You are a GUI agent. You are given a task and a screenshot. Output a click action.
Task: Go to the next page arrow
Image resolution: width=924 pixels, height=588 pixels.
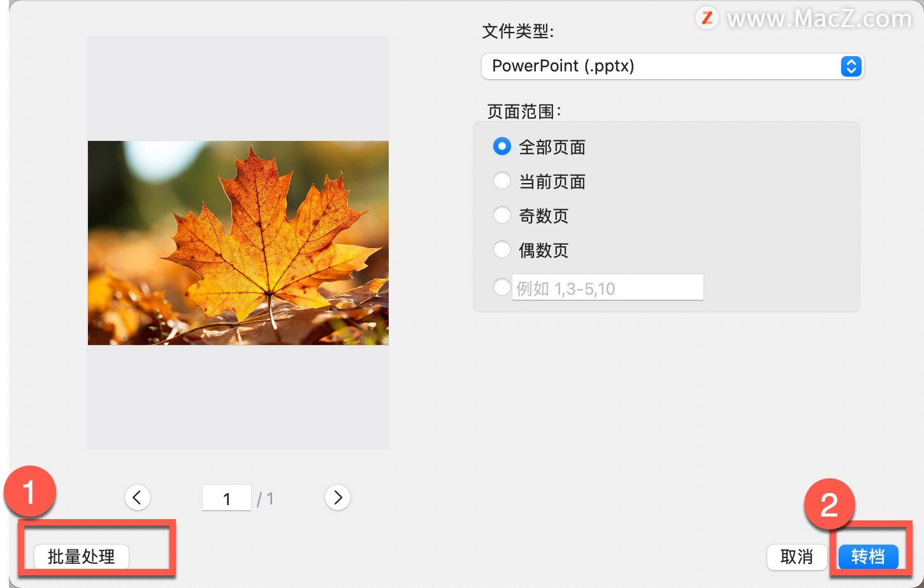tap(338, 497)
